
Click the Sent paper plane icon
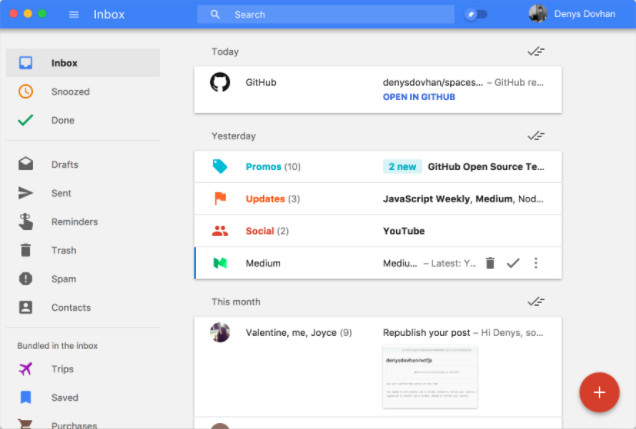(26, 193)
